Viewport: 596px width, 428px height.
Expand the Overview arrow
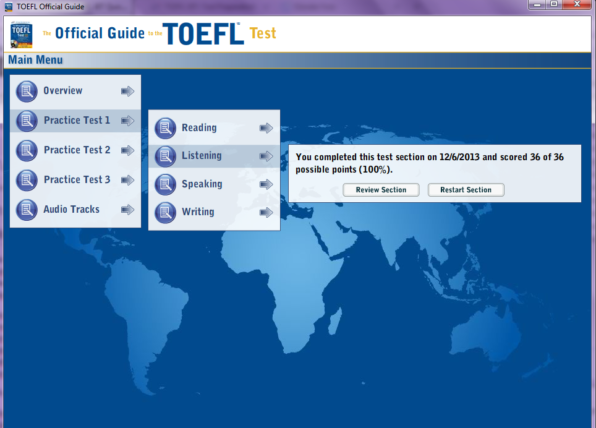(x=127, y=91)
